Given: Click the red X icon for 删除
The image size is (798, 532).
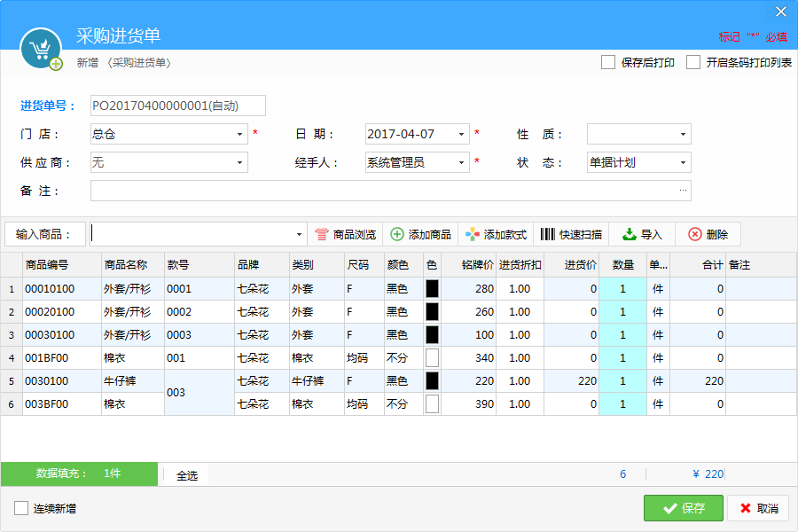Looking at the screenshot, I should 694,234.
